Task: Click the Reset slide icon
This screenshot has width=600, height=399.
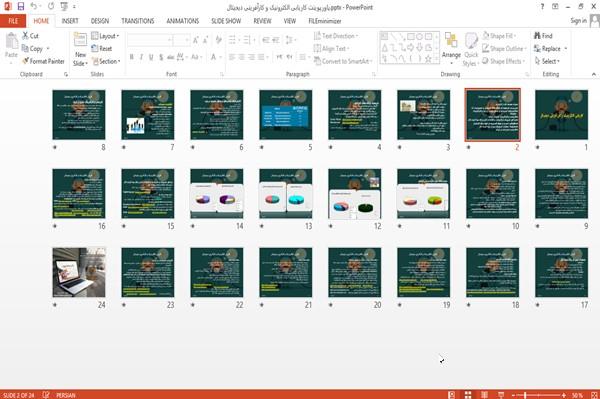Action: pyautogui.click(x=95, y=48)
